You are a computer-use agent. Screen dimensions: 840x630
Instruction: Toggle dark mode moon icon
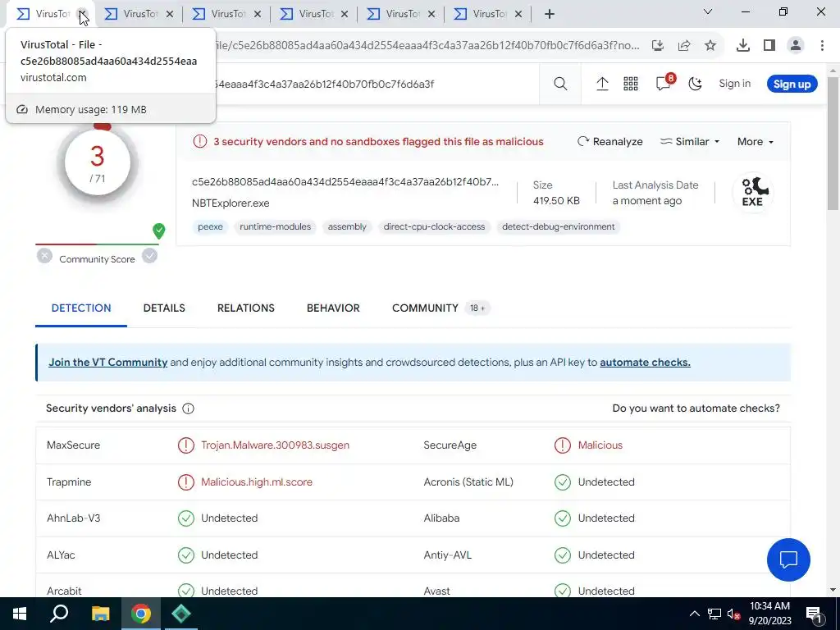coord(696,84)
